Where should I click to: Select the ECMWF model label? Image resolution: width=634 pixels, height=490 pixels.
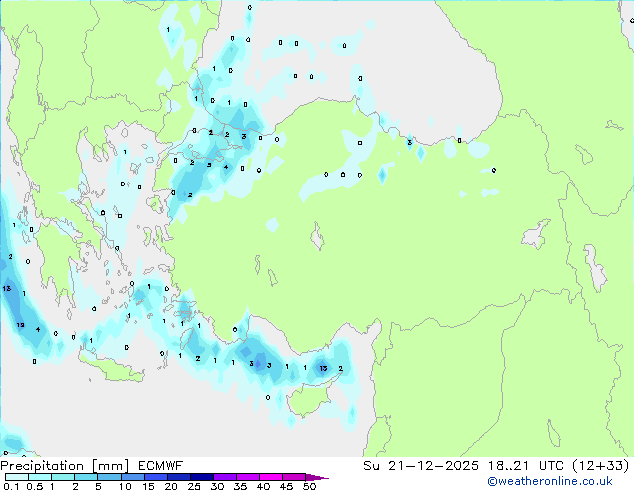[x=158, y=465]
